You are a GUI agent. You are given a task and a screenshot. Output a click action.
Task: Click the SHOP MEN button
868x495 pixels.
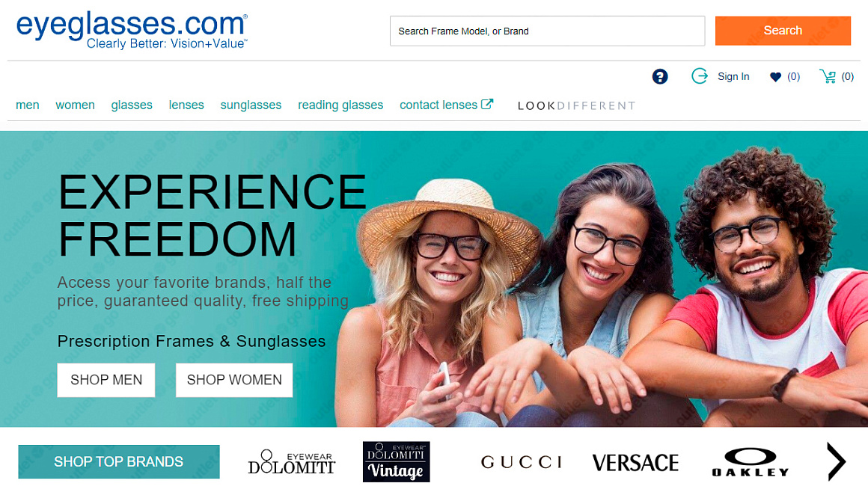point(106,380)
